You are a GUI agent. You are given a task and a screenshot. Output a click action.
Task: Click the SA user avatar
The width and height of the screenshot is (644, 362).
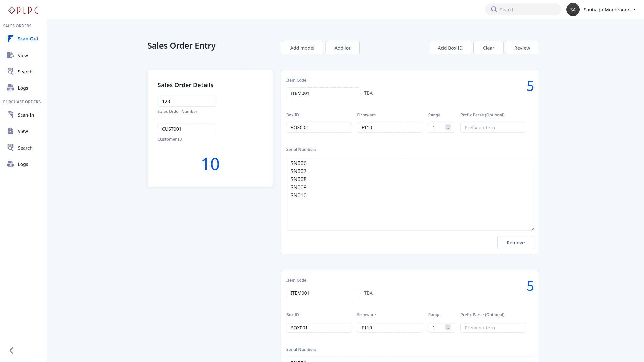tap(573, 10)
